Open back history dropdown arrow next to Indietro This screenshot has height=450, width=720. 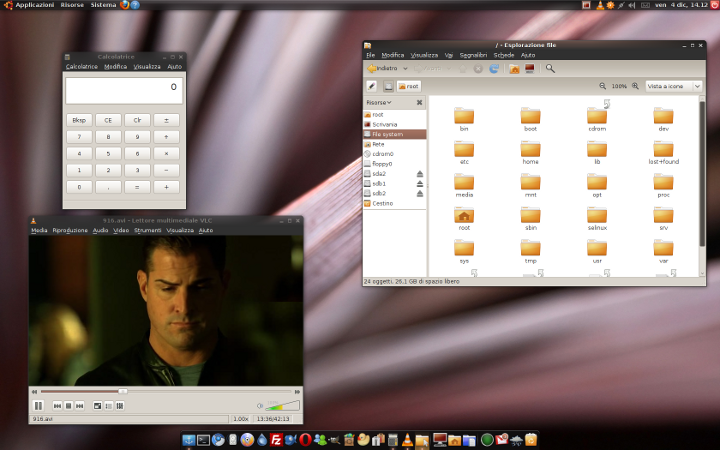click(405, 68)
